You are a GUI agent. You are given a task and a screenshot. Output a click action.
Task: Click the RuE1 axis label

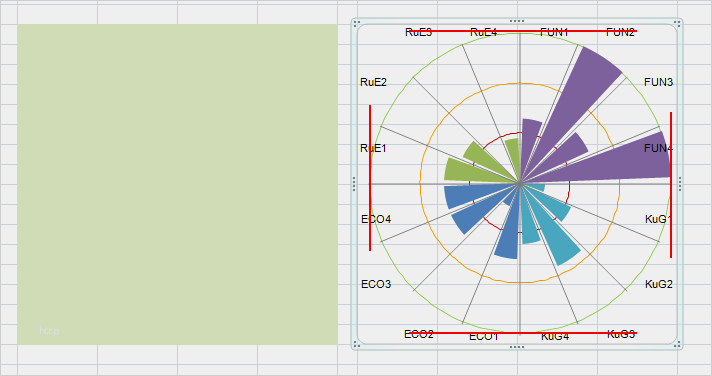tap(373, 148)
